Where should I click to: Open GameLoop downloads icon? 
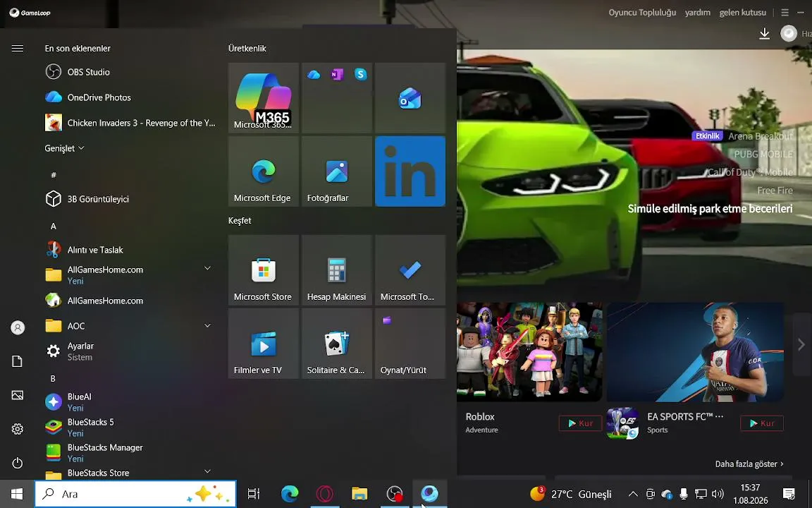764,34
